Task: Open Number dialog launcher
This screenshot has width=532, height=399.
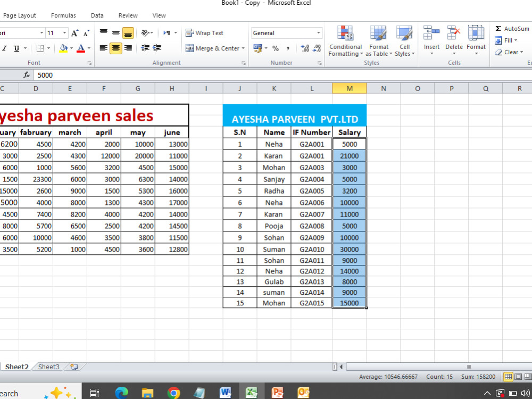Action: pyautogui.click(x=319, y=63)
